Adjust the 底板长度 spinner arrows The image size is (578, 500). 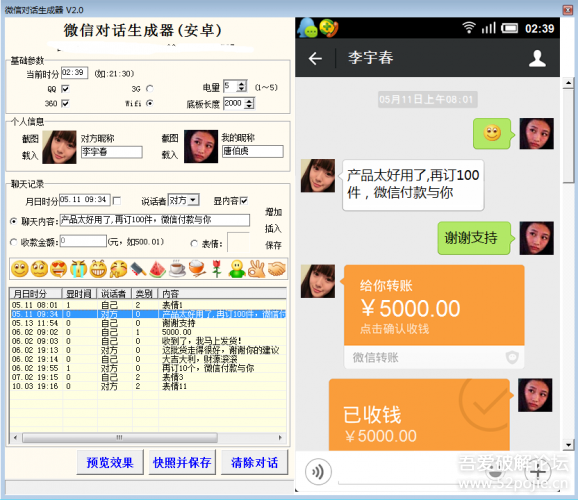(250, 103)
